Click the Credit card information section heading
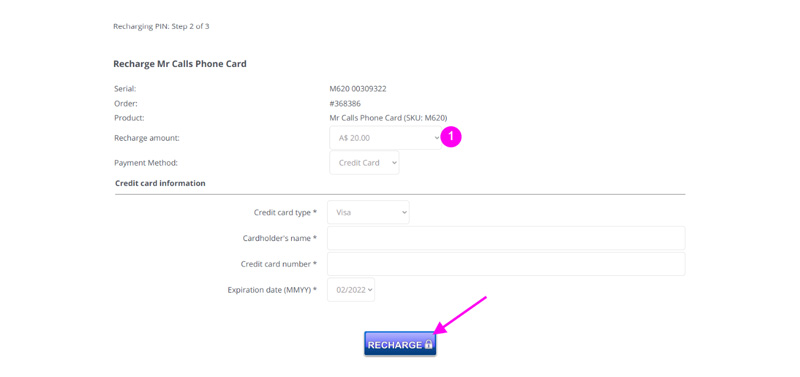 pyautogui.click(x=160, y=183)
